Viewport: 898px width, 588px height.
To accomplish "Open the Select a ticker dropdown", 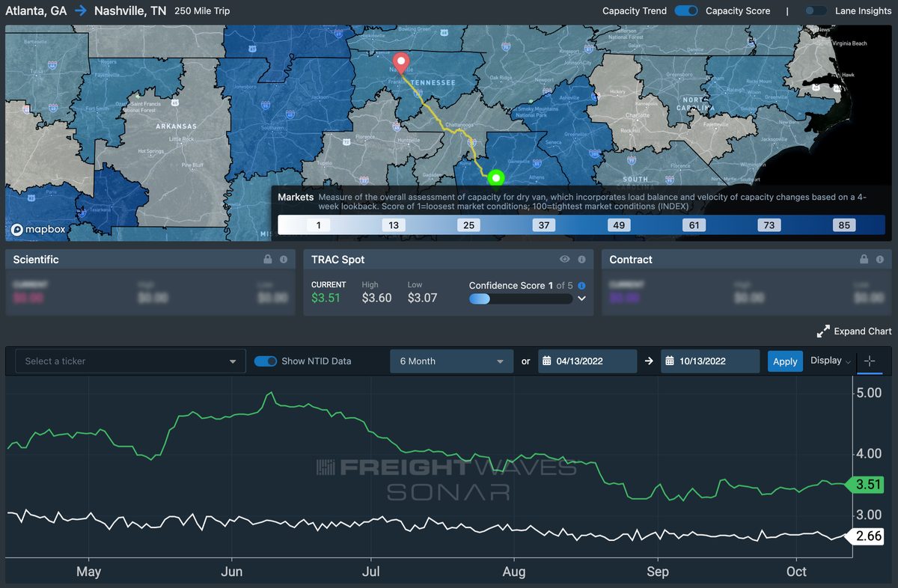I will coord(131,361).
